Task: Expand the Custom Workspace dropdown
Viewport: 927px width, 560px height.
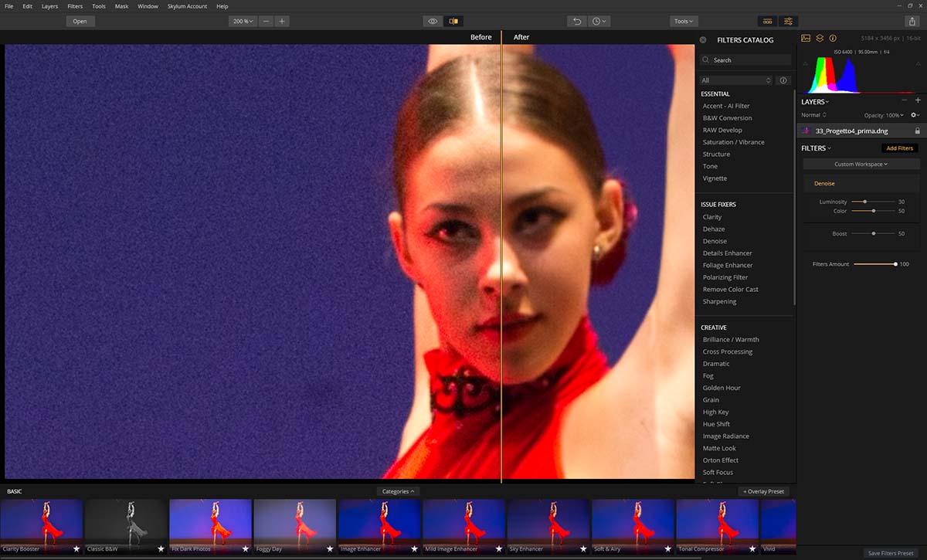Action: point(861,164)
